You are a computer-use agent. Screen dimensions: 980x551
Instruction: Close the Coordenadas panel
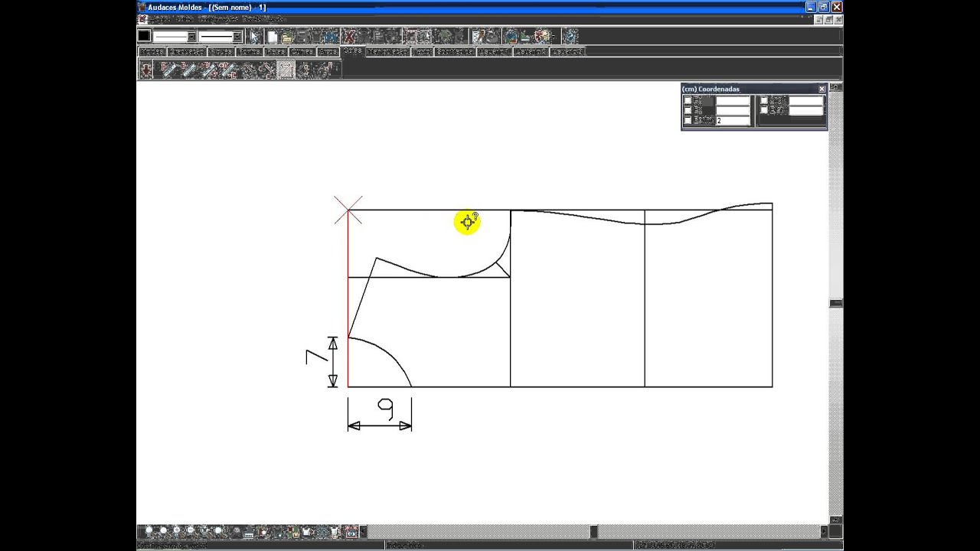point(822,89)
